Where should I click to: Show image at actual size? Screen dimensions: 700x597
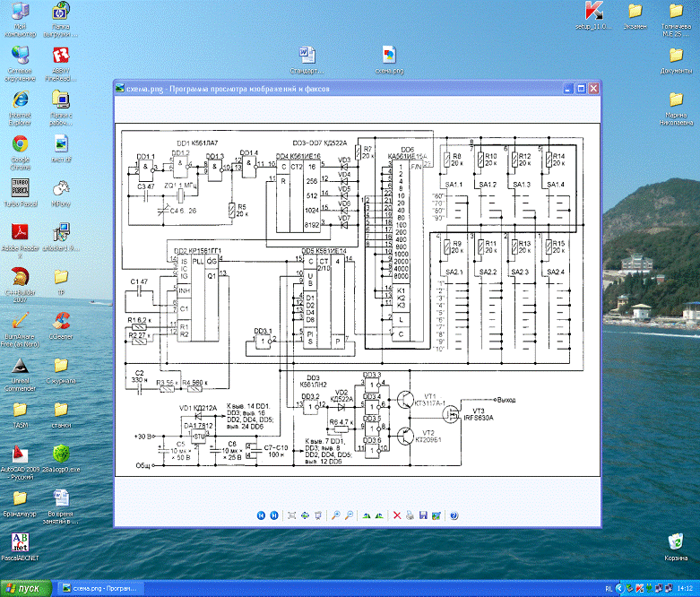click(x=305, y=515)
